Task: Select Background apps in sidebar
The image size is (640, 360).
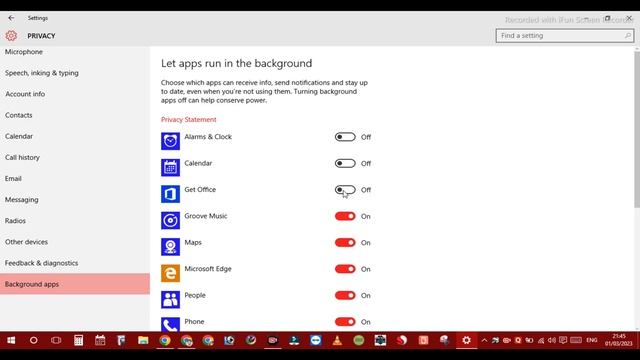Action: click(x=75, y=284)
